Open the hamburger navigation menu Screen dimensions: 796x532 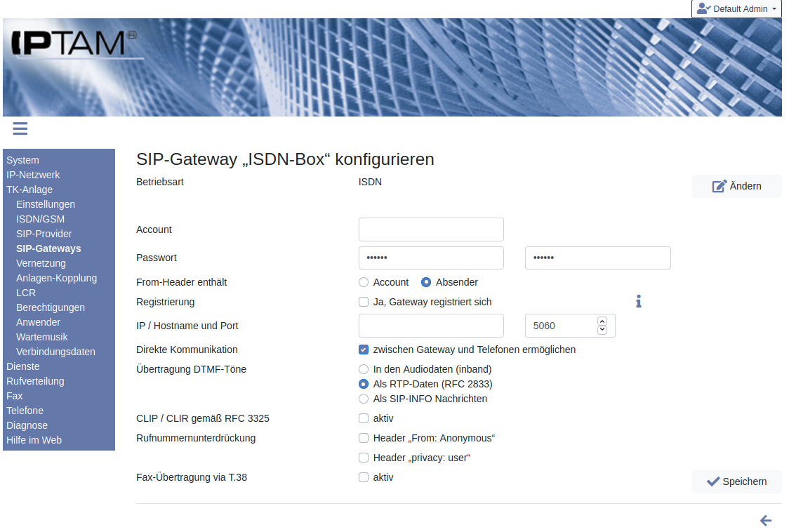20,128
